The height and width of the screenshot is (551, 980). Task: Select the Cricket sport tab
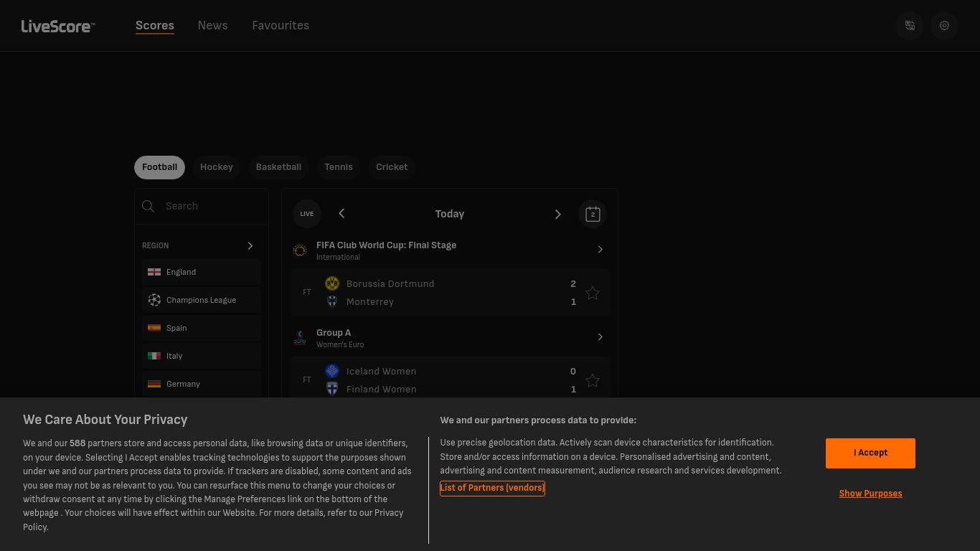[x=392, y=167]
